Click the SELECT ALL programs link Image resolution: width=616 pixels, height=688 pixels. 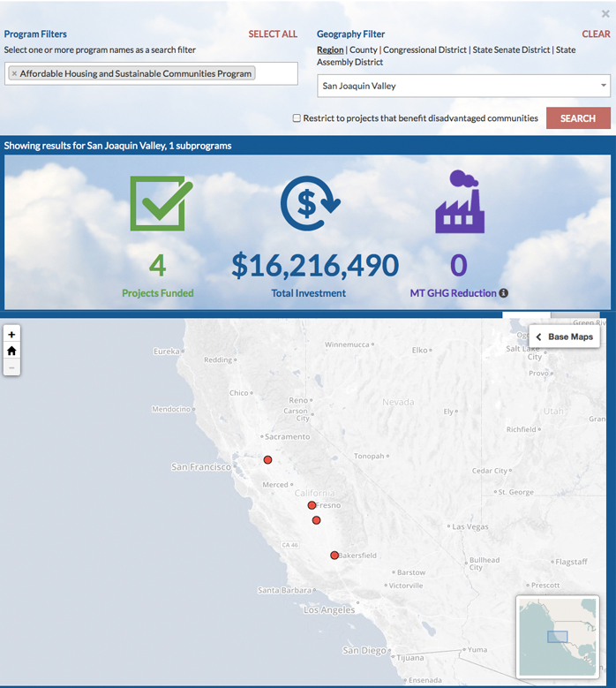[x=273, y=34]
